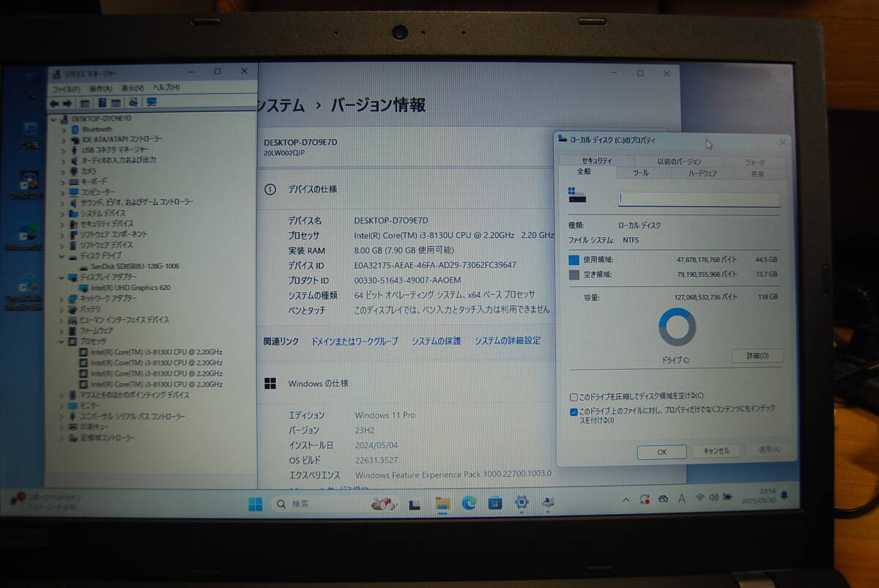The width and height of the screenshot is (879, 588).
Task: Show hidden tray icons chevron
Action: click(626, 499)
